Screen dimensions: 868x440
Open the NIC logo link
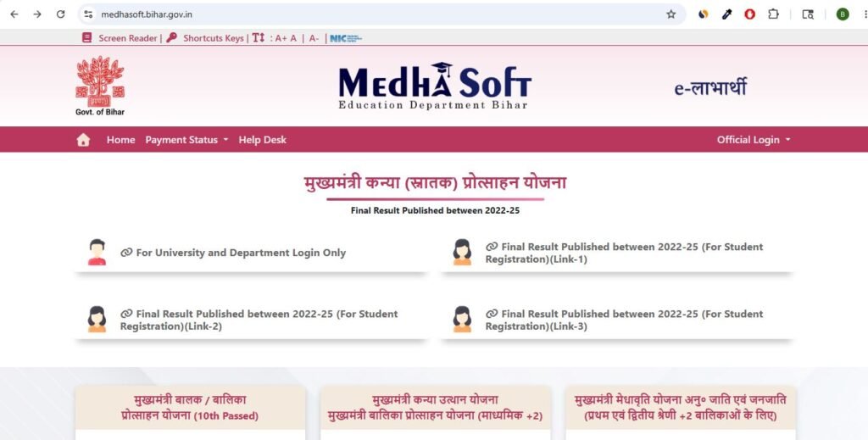pyautogui.click(x=346, y=38)
